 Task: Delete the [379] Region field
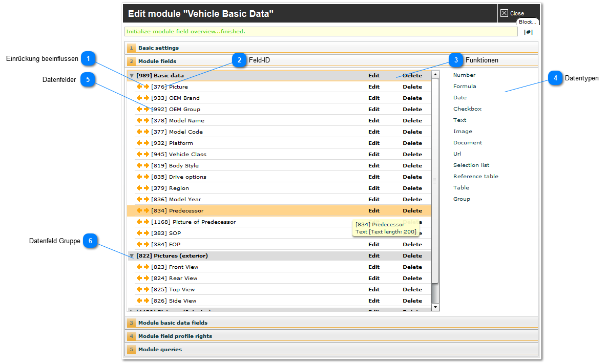(412, 188)
